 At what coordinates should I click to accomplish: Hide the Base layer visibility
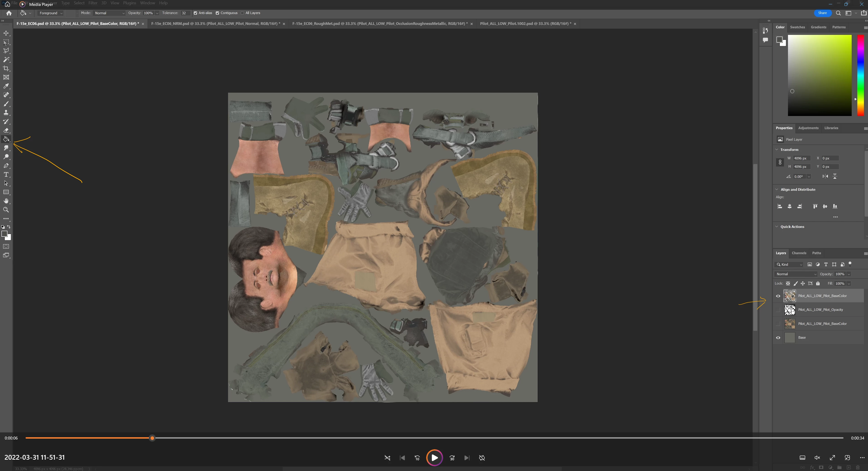pyautogui.click(x=778, y=338)
